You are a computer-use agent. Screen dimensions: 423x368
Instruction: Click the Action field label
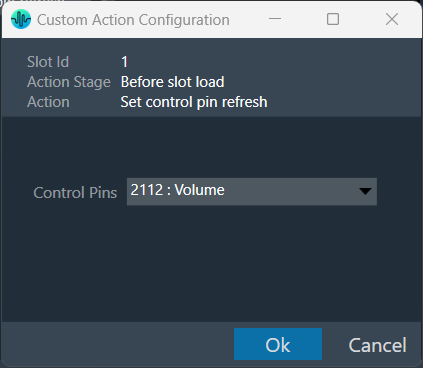pyautogui.click(x=48, y=102)
